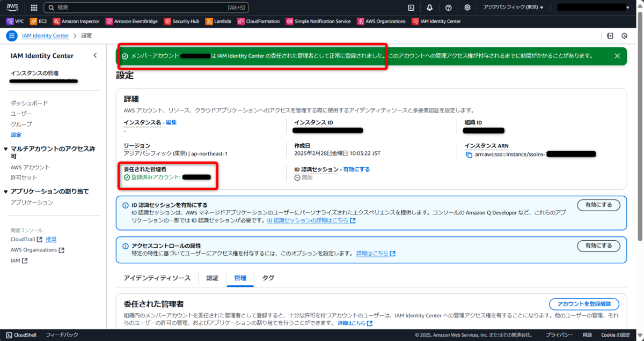Open Applications in the sidebar
The height and width of the screenshot is (341, 644).
32,202
